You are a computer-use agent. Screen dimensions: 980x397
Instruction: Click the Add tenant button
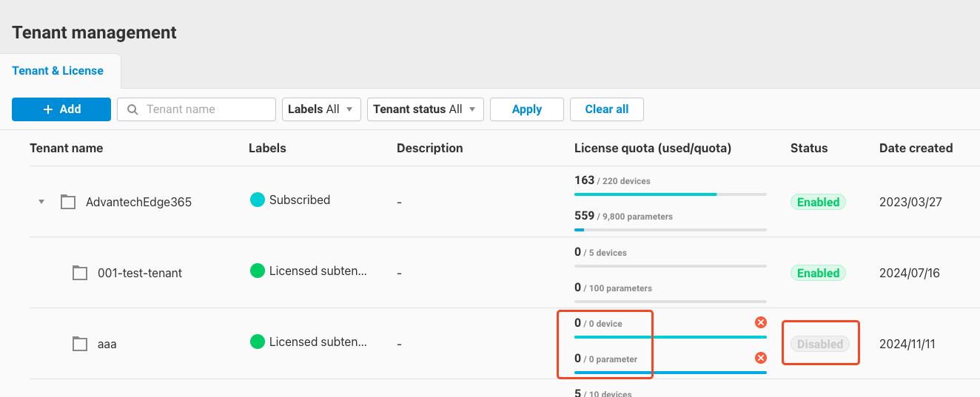(61, 109)
